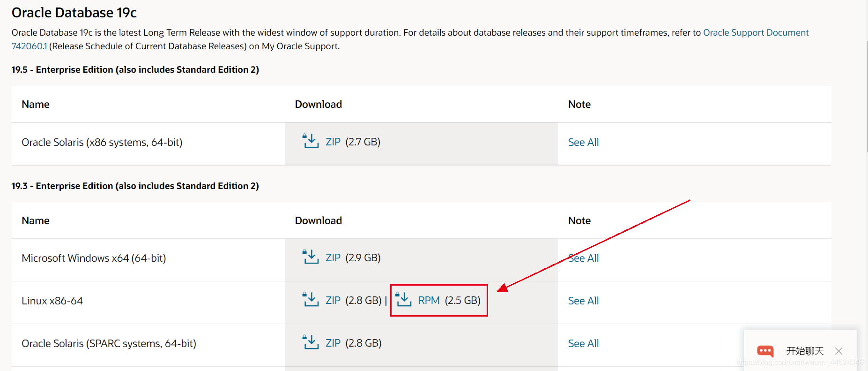Select the Linux x86-64 row name
868x371 pixels.
coord(52,301)
